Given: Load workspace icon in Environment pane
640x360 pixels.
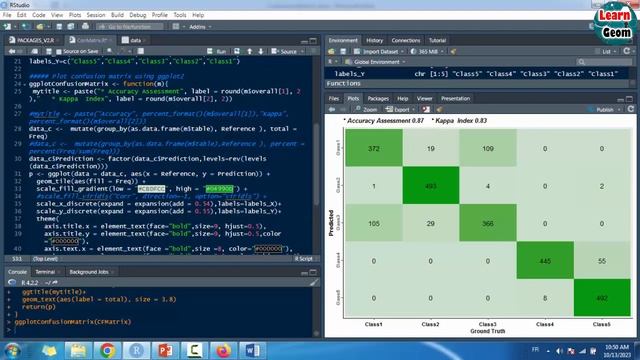Looking at the screenshot, I should point(331,51).
